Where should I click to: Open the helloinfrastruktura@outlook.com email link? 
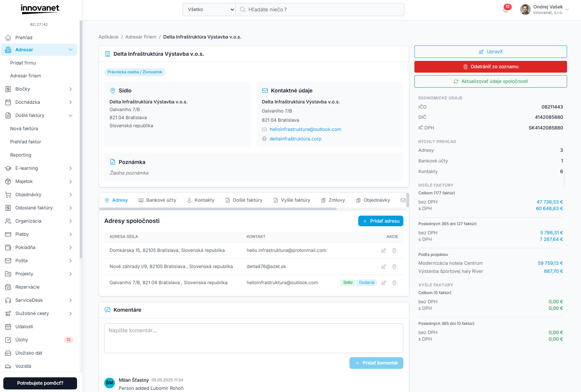(x=305, y=129)
